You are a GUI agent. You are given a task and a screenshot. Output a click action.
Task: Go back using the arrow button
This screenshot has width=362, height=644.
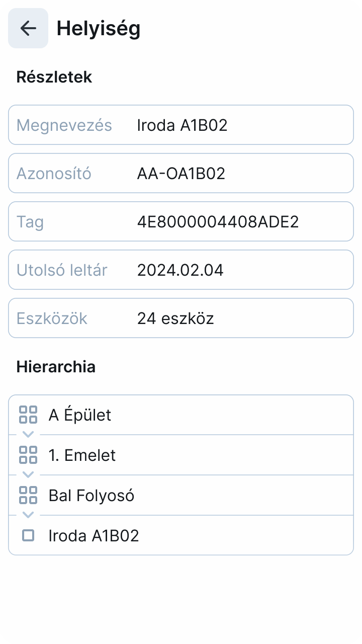coord(28,28)
